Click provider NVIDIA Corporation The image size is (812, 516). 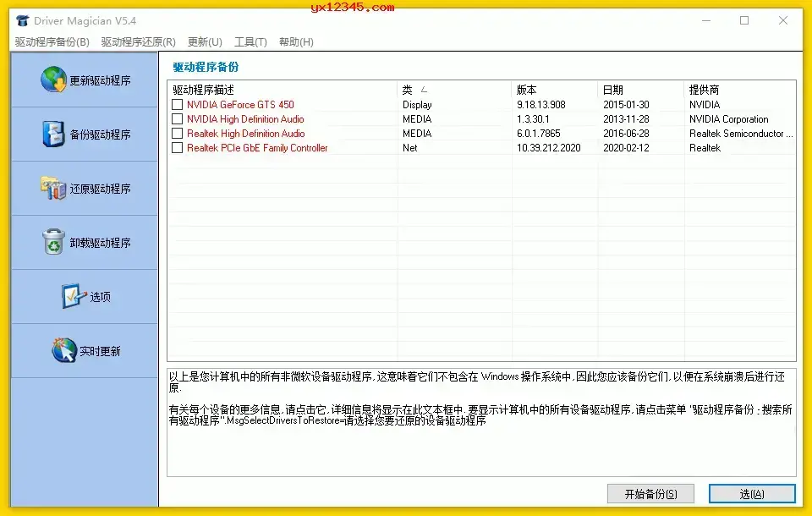(x=728, y=119)
